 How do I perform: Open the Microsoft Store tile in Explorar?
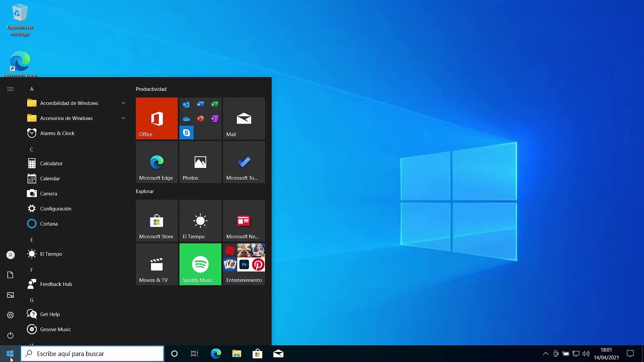tap(156, 221)
